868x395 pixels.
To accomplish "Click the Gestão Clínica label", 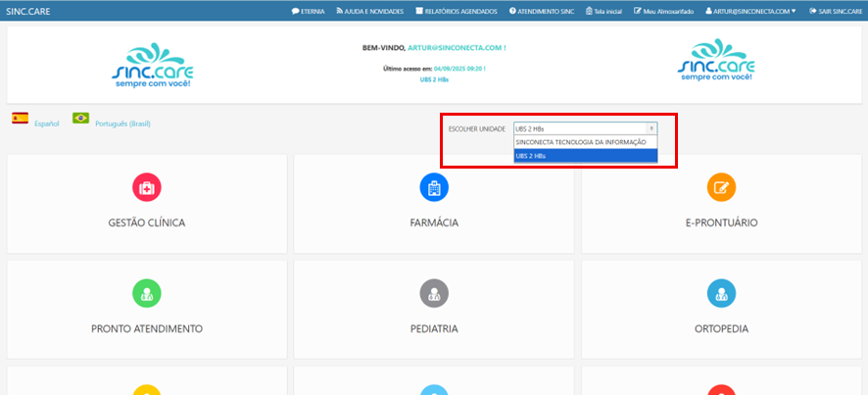I will tap(147, 222).
